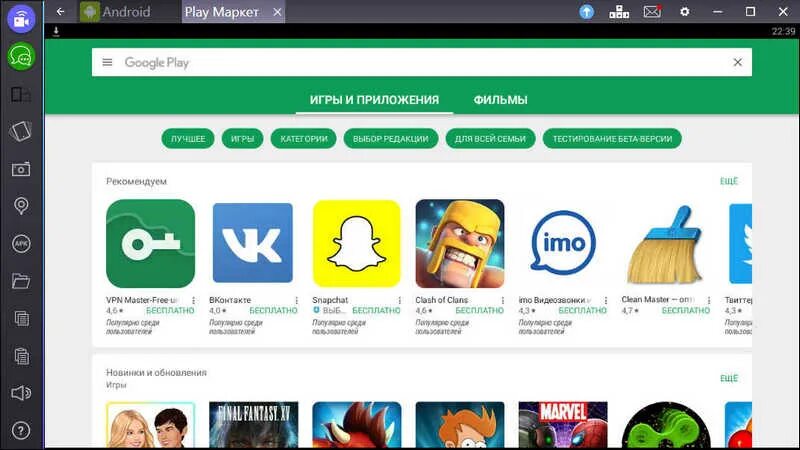
Task: Click the Clash of Clans title text
Action: (441, 300)
